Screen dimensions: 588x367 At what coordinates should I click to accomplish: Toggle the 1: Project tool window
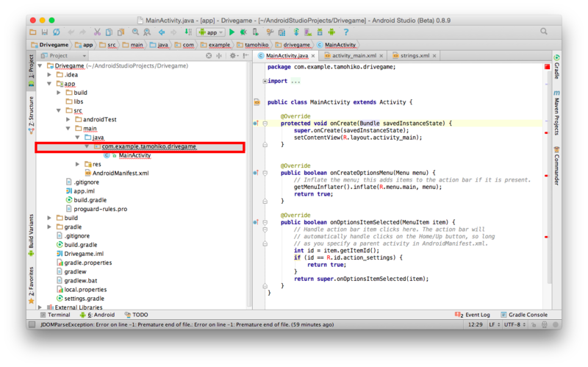[31, 70]
